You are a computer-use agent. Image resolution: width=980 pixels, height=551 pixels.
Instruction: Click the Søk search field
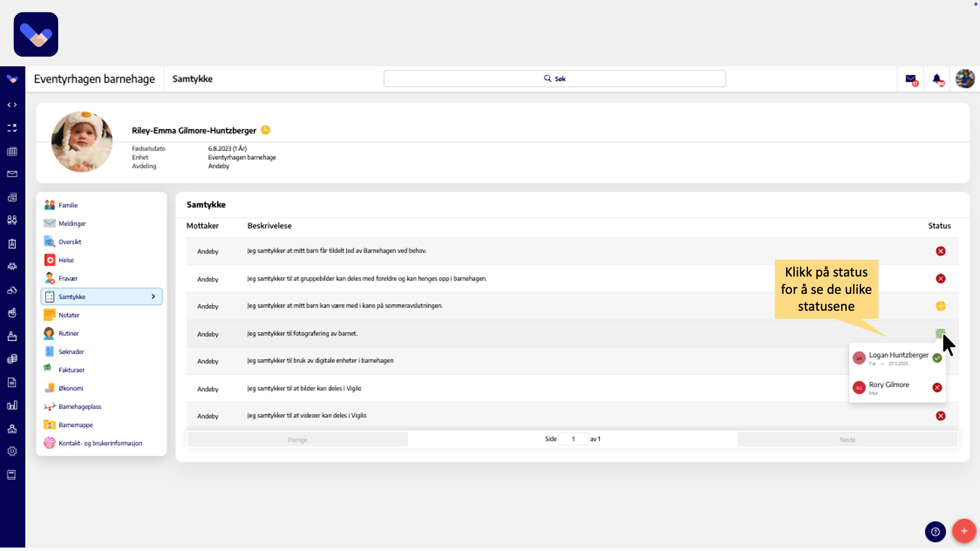tap(554, 79)
